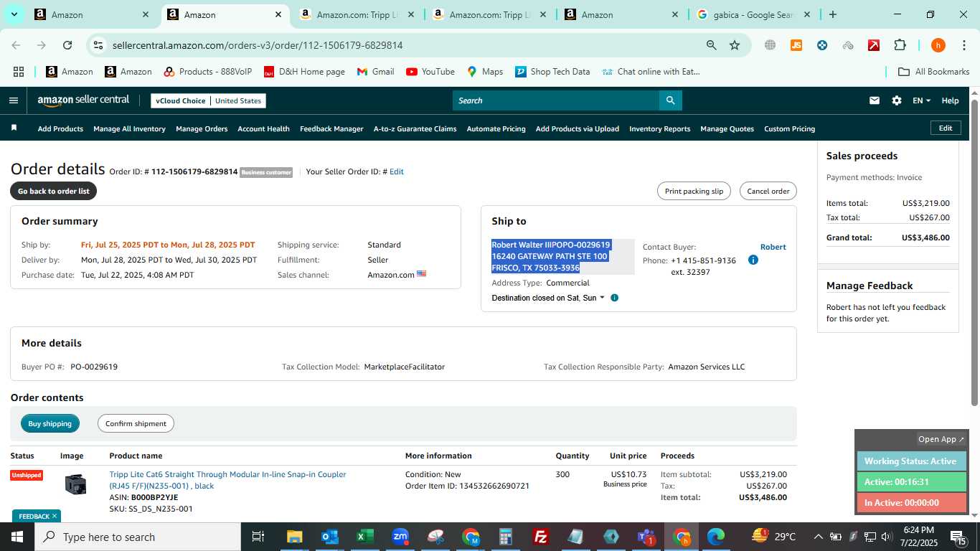Image resolution: width=980 pixels, height=551 pixels.
Task: Open the Feedback Manager menu item
Action: tap(331, 129)
